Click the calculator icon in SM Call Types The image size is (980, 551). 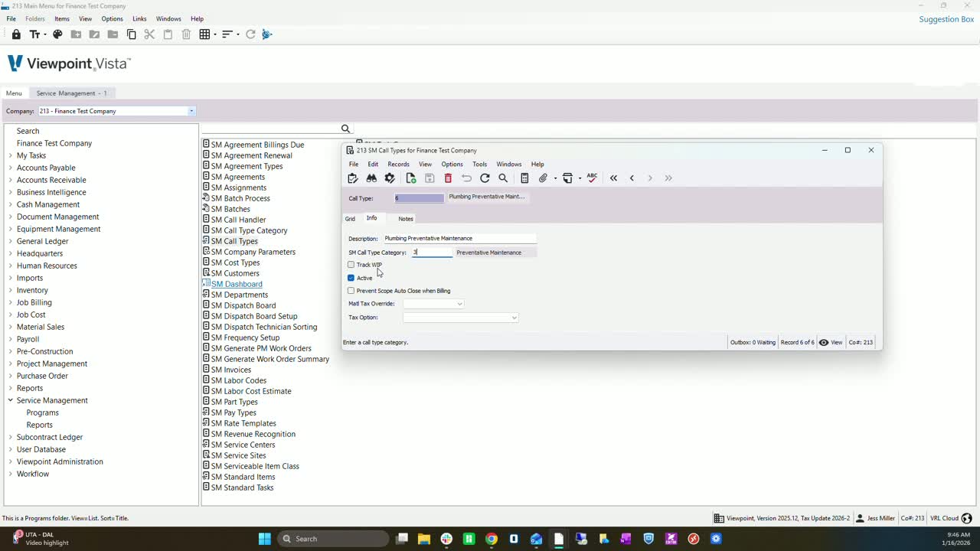click(524, 178)
